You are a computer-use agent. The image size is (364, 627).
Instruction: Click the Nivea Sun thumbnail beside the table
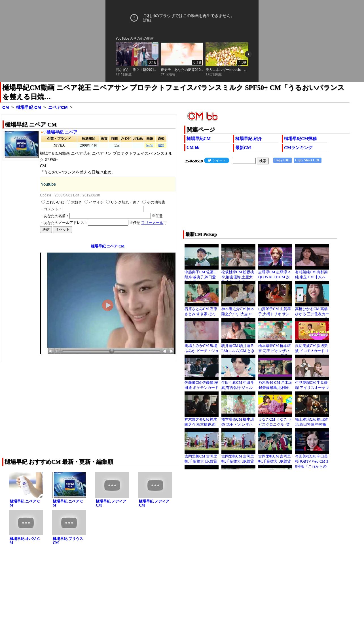tap(21, 145)
